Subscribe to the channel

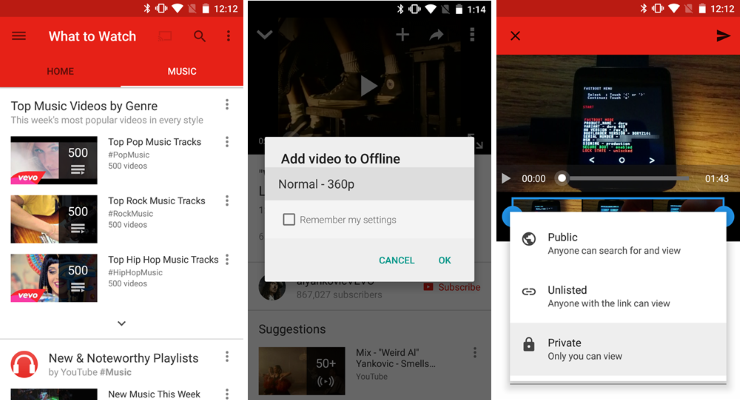coord(452,287)
